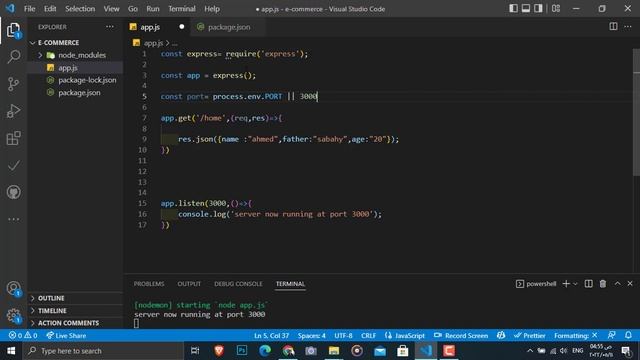Change indentation via Spaces: 4
The height and width of the screenshot is (360, 640).
click(x=311, y=336)
